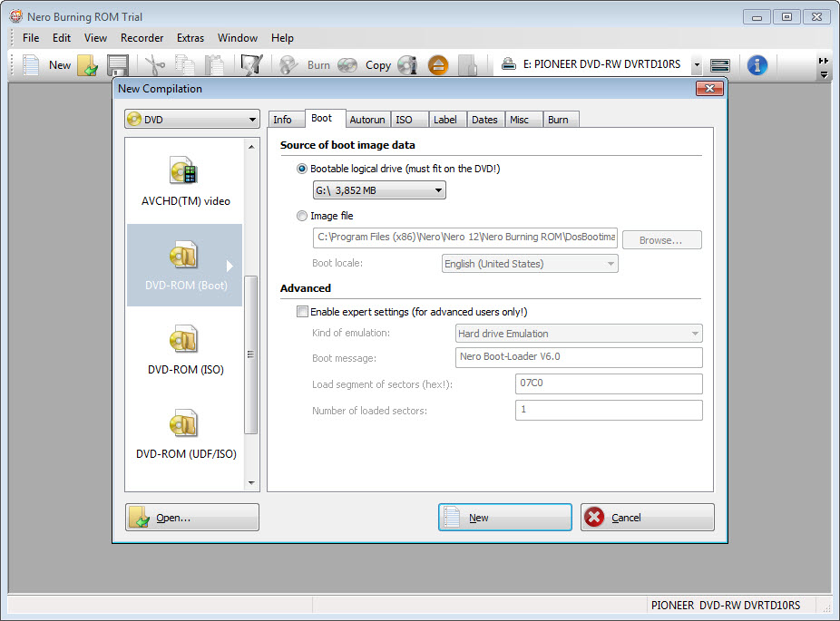
Task: Open the File menu
Action: (x=31, y=38)
